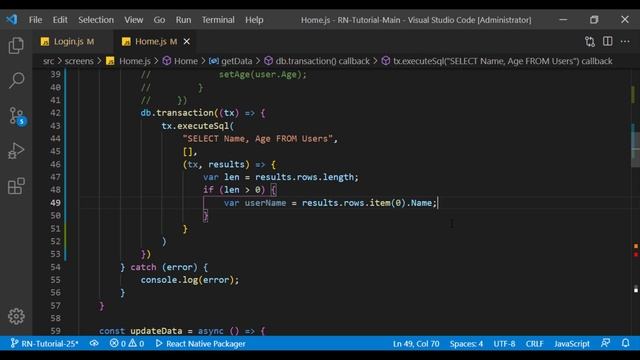Change encoding via UTF-8
This screenshot has height=360, width=640.
coord(504,344)
